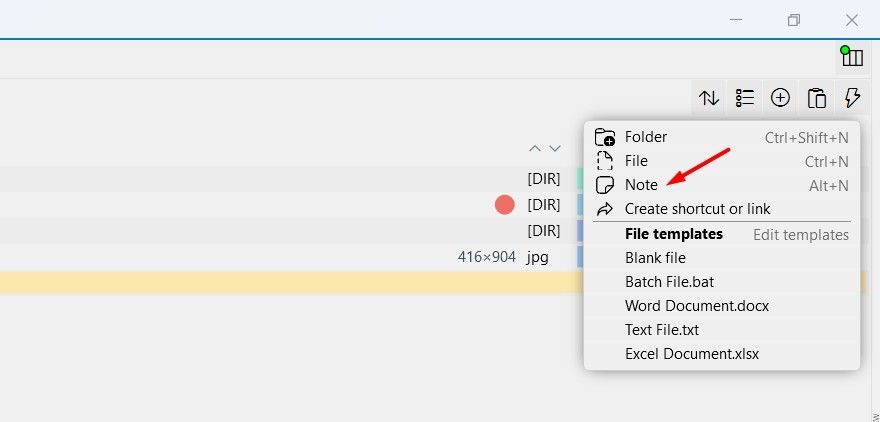The image size is (880, 422).
Task: Click the teal color label on first row
Action: [x=580, y=178]
